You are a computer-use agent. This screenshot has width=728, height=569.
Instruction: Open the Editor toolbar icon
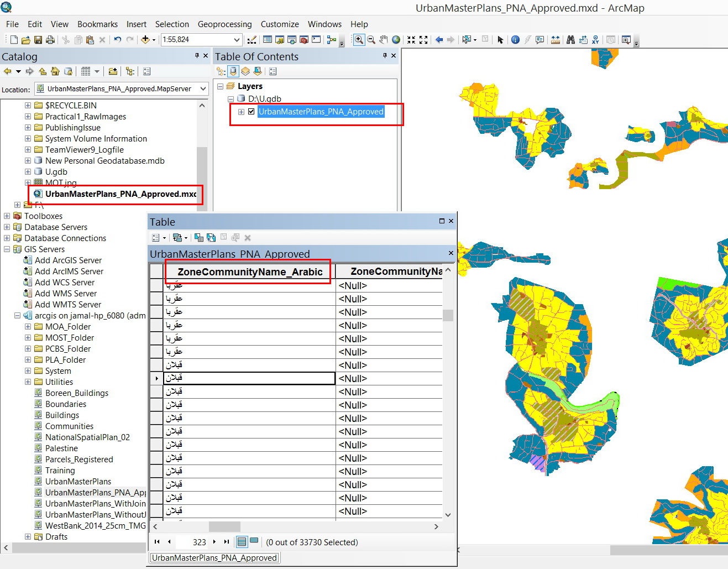252,40
